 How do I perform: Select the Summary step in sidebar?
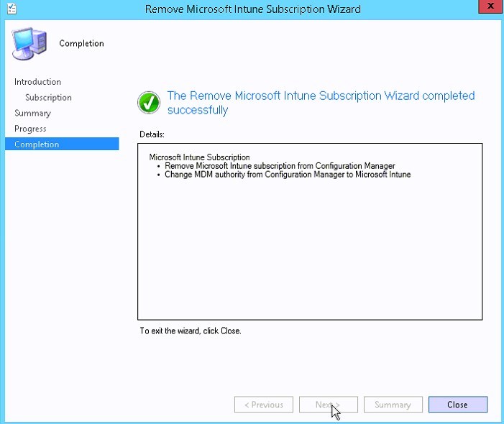pyautogui.click(x=32, y=113)
